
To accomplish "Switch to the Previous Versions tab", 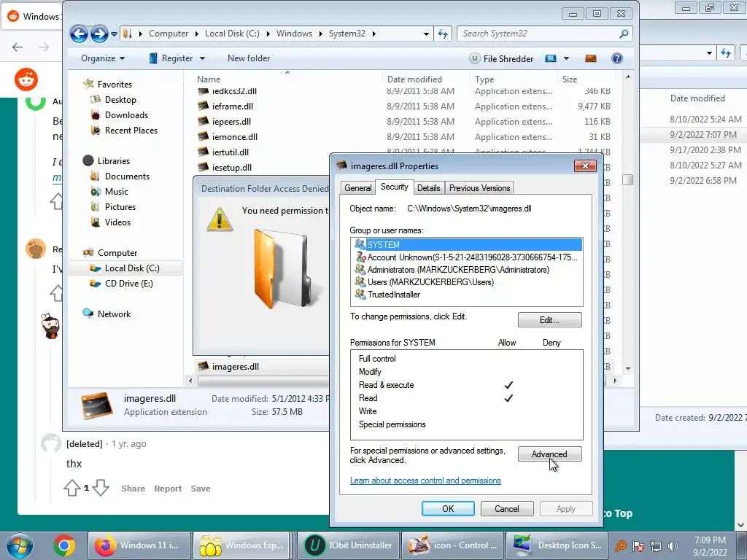I will point(479,188).
